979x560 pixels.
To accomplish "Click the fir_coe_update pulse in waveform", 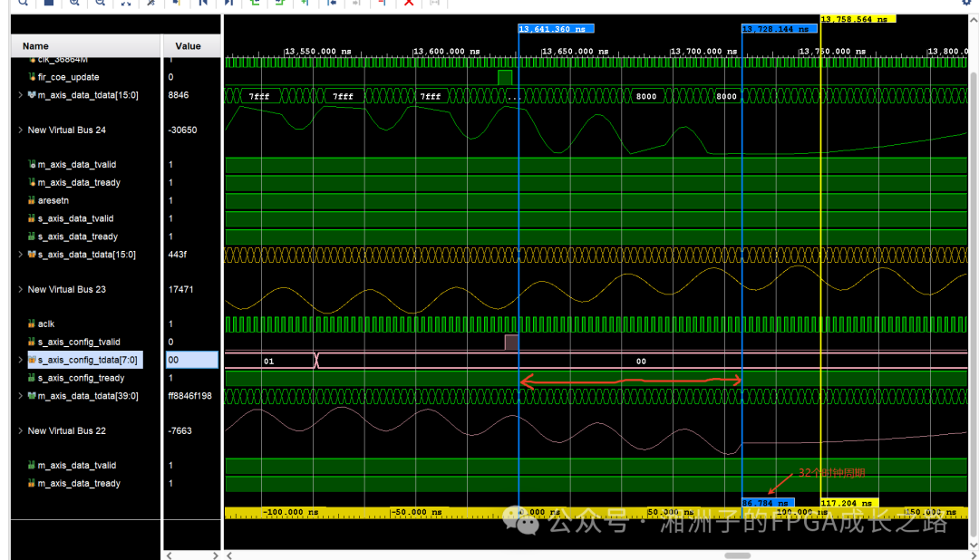I will coord(505,77).
